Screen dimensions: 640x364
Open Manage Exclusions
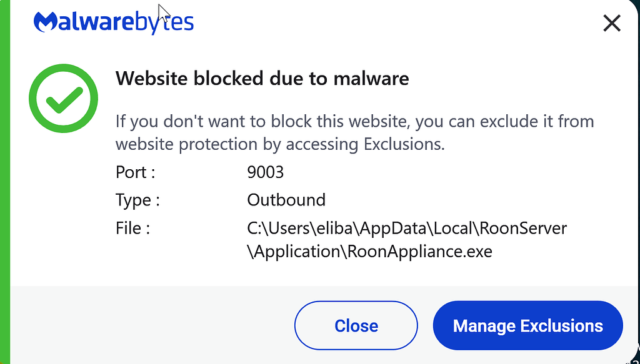527,325
